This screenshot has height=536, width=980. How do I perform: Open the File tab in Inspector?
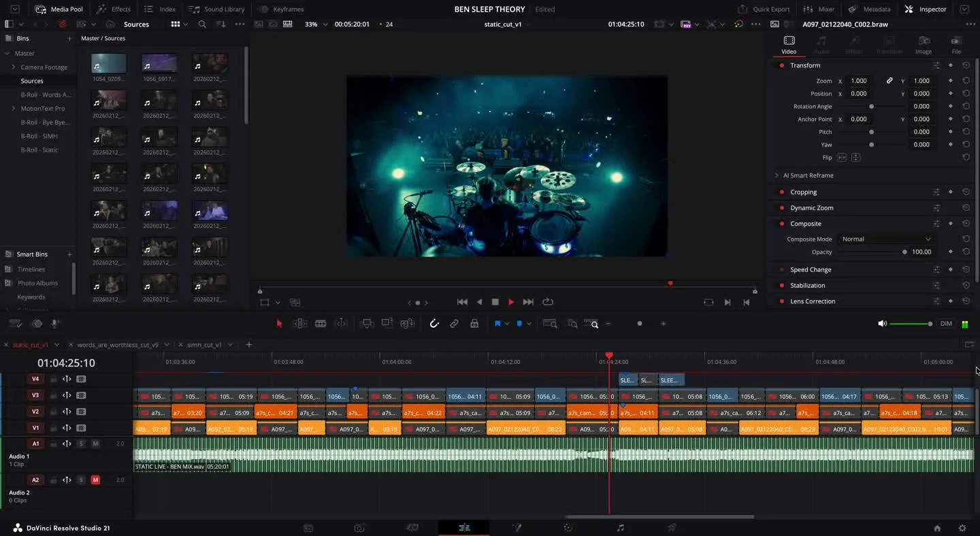coord(956,45)
